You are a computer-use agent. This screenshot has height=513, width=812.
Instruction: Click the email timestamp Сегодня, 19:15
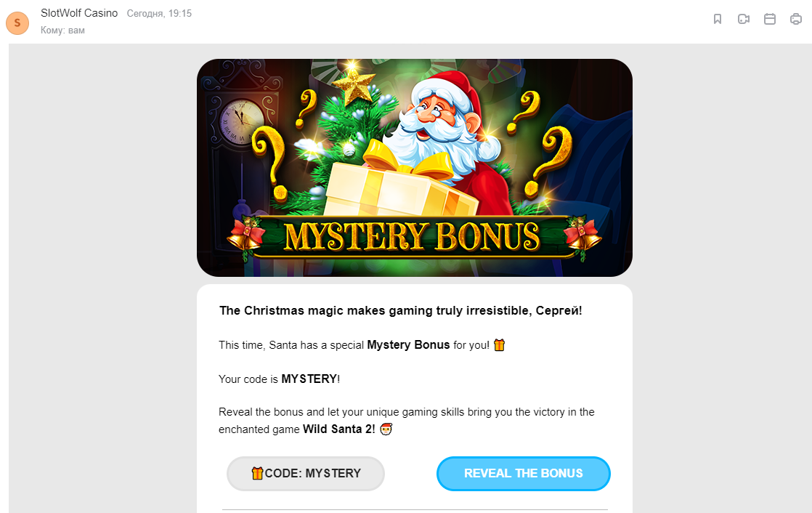(x=159, y=14)
